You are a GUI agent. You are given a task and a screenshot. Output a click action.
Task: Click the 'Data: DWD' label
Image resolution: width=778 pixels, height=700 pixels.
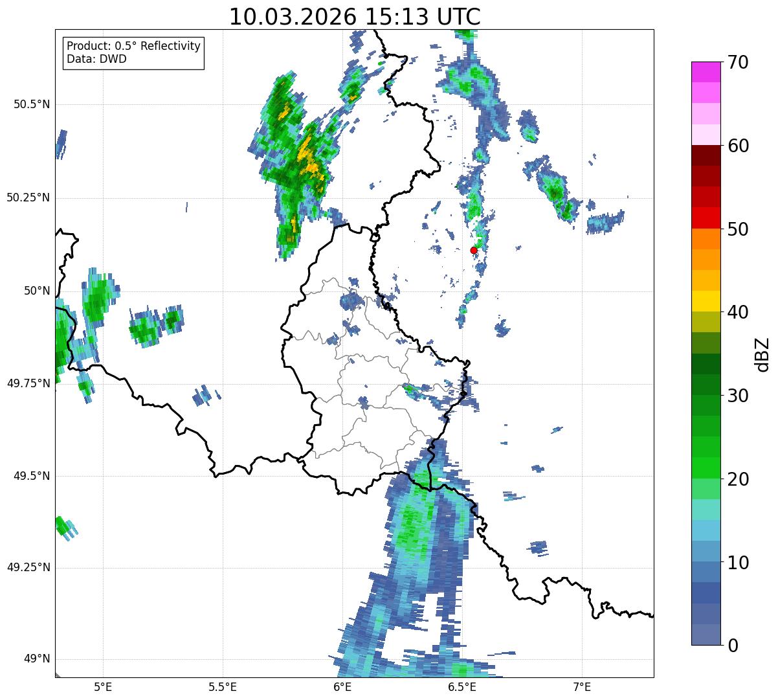[x=96, y=59]
